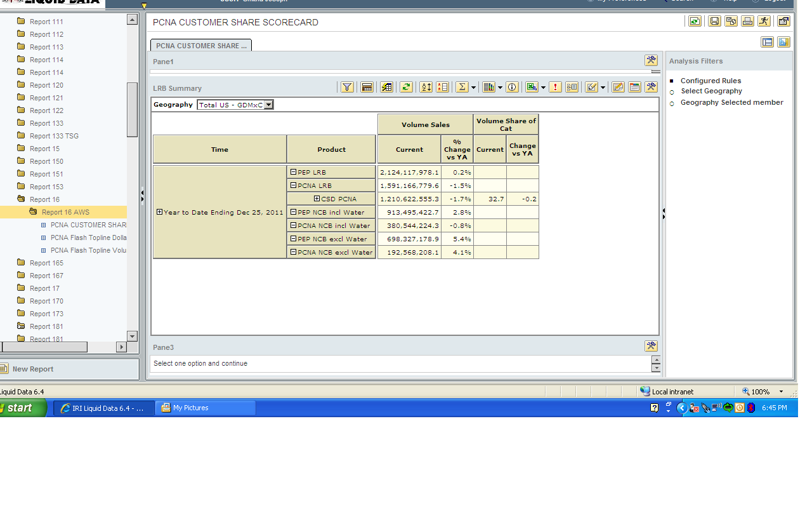Open the 100% zoom level dropdown in status bar
The width and height of the screenshot is (812, 508).
point(781,392)
